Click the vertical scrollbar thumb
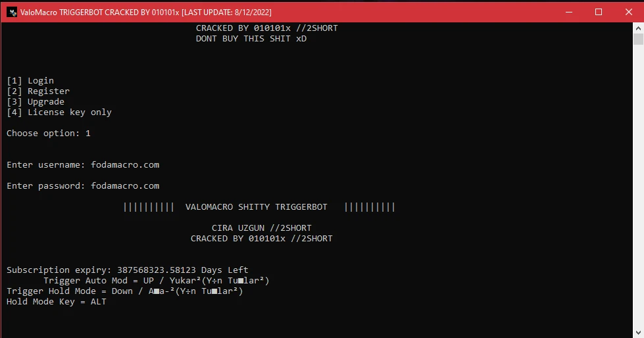This screenshot has width=644, height=338. pos(638,39)
